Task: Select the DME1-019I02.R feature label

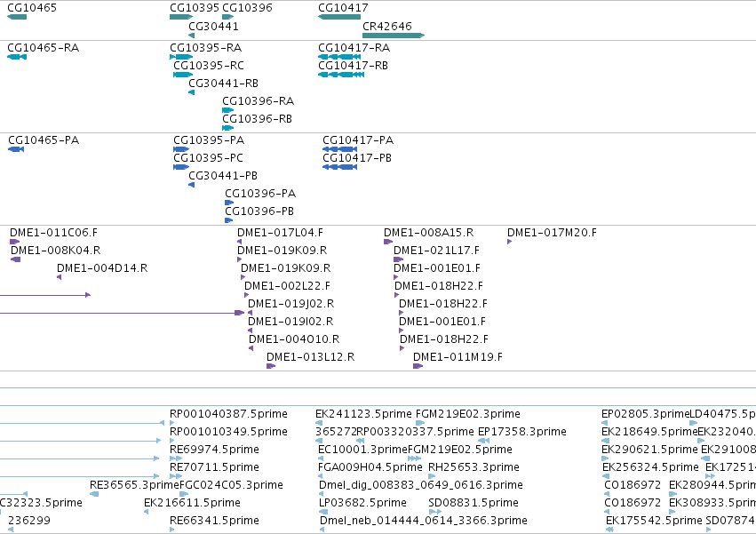Action: pos(290,323)
